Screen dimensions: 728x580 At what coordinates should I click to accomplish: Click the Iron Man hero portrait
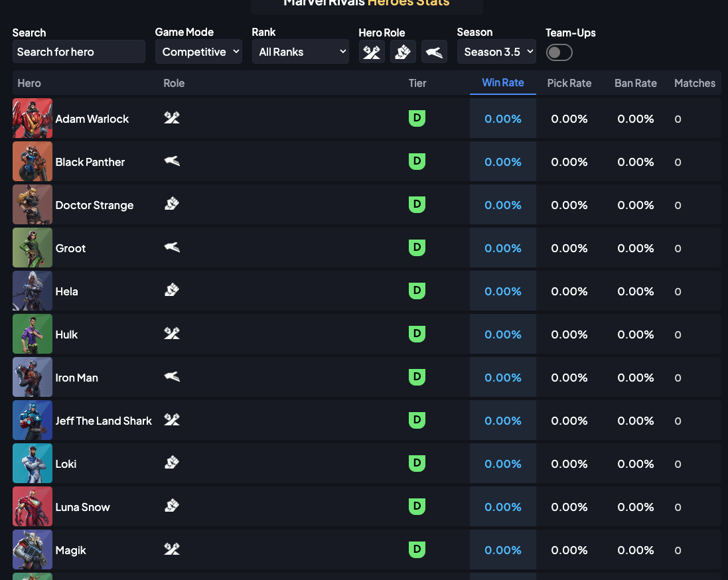[x=33, y=378]
